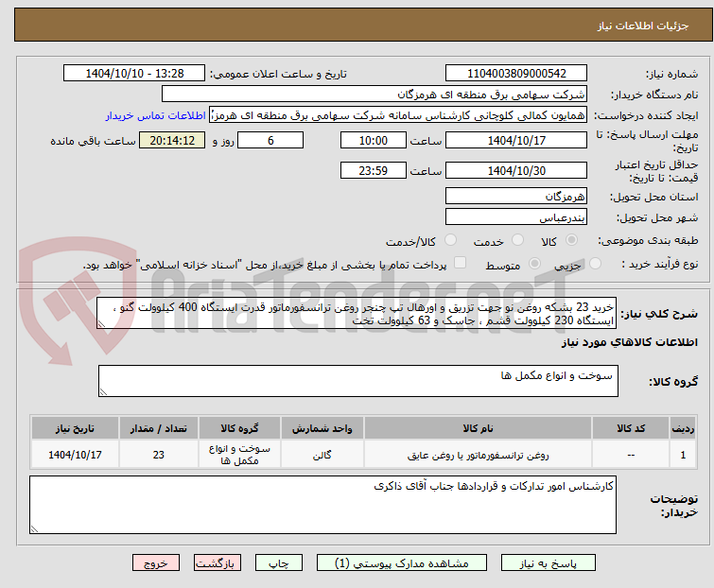Click the پاسخ به نیاز button
The image size is (714, 588).
tap(549, 563)
